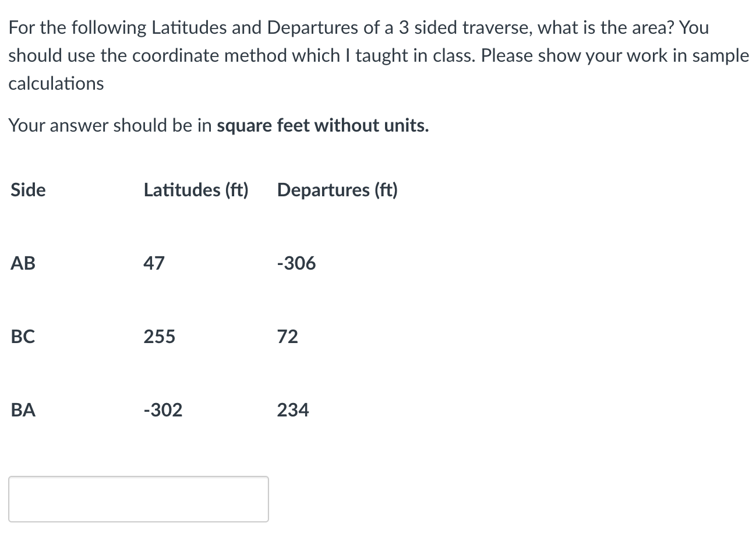The height and width of the screenshot is (537, 756).
Task: Select the latitude value 255
Action: point(159,336)
